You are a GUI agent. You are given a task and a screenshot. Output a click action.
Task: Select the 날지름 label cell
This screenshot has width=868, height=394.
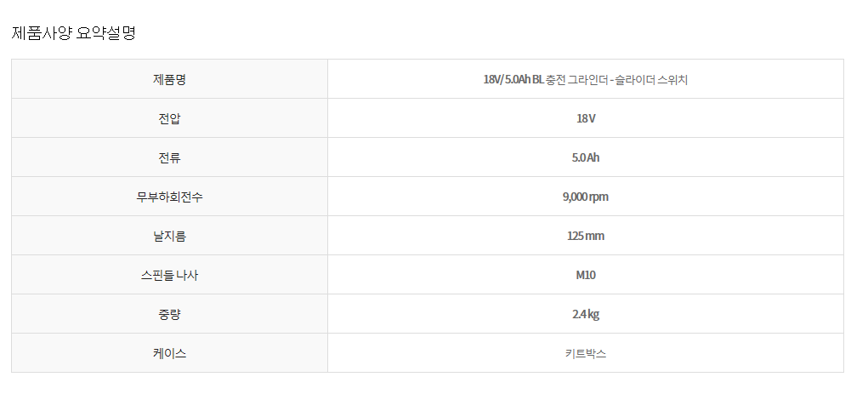pos(169,236)
